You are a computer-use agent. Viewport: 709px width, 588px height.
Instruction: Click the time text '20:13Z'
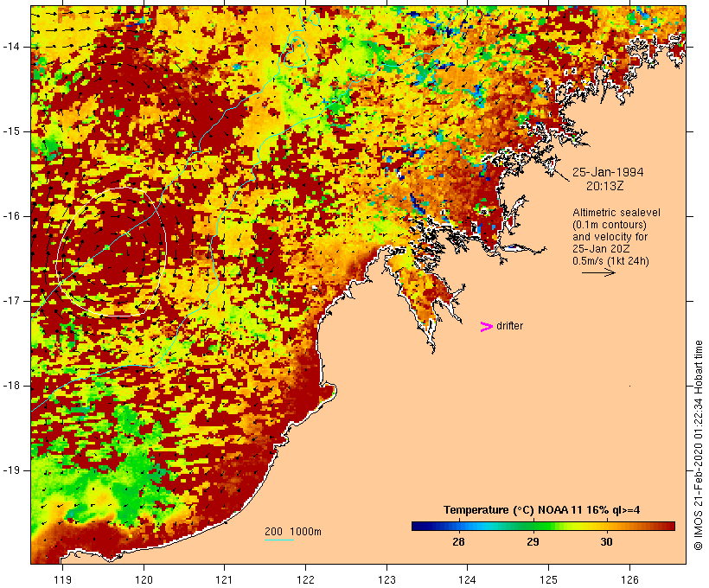pyautogui.click(x=604, y=186)
